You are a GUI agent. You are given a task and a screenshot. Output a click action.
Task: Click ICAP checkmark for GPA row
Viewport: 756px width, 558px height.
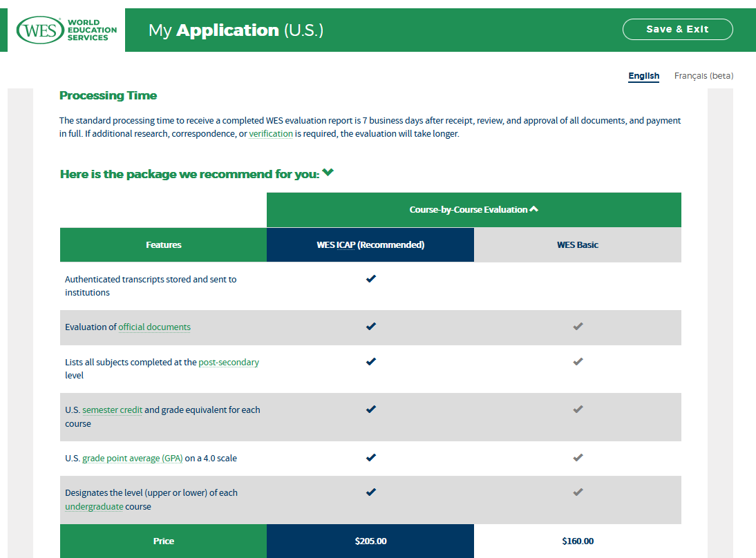coord(371,457)
